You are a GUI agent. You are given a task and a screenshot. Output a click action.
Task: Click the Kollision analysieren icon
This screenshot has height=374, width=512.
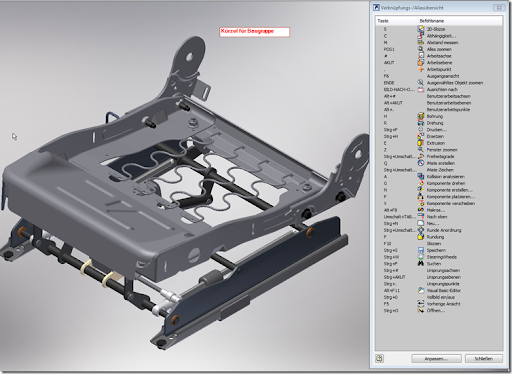click(x=421, y=176)
